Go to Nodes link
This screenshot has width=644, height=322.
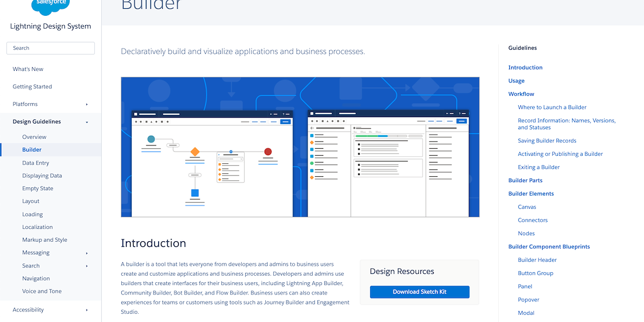point(526,233)
